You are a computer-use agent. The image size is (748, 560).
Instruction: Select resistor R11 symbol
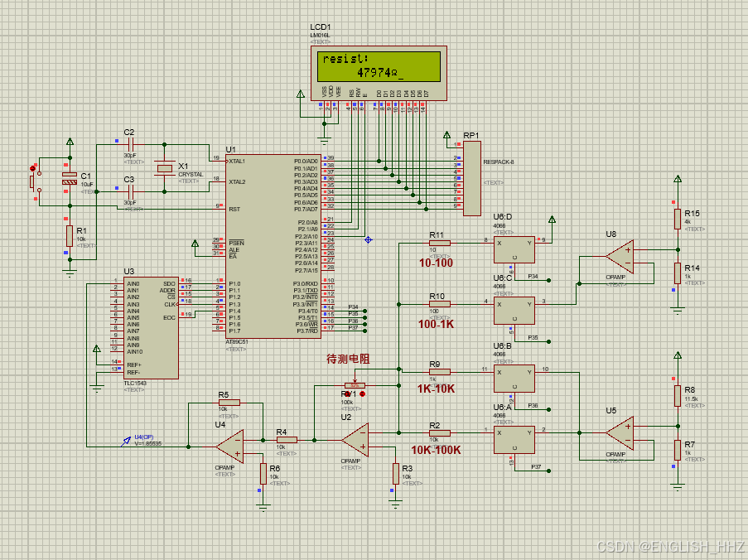click(x=439, y=243)
